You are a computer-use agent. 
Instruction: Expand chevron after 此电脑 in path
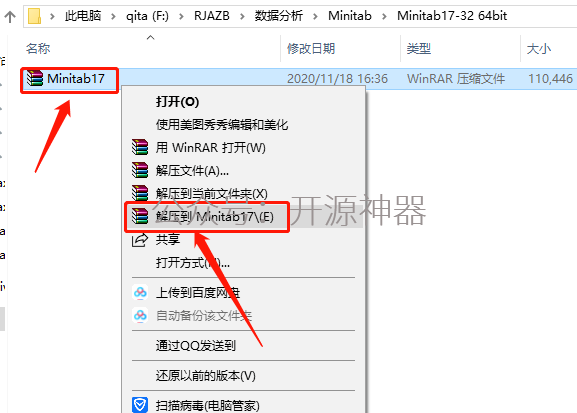pyautogui.click(x=113, y=16)
